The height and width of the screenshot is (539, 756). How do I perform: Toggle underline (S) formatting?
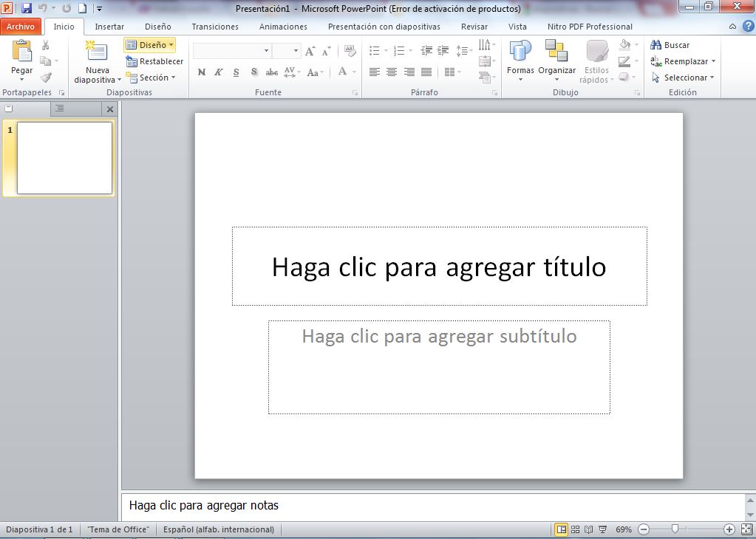click(x=236, y=72)
